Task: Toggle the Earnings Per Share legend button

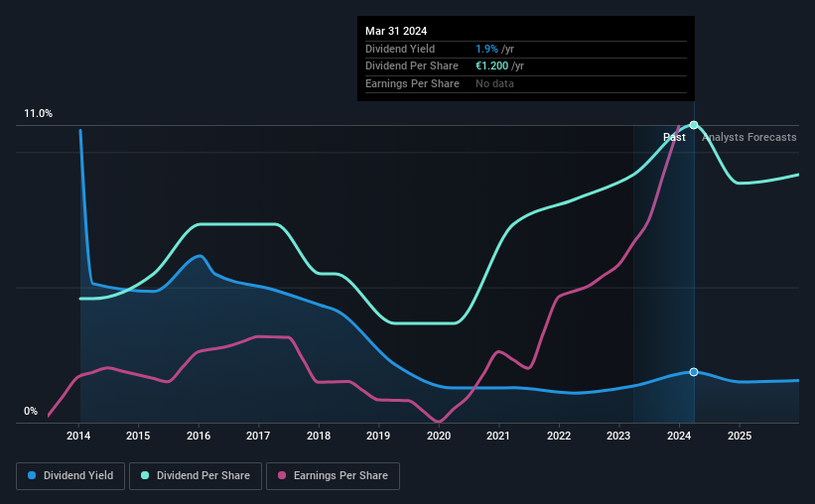Action: [334, 476]
